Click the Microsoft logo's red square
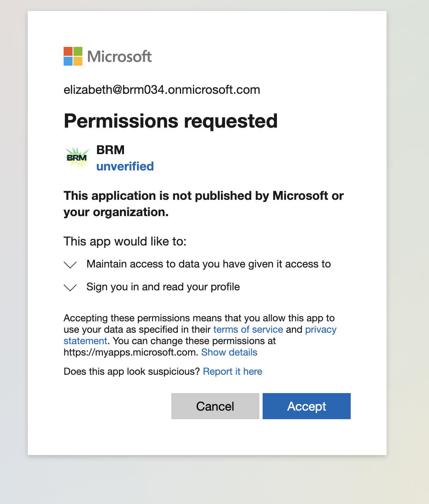 (68, 51)
